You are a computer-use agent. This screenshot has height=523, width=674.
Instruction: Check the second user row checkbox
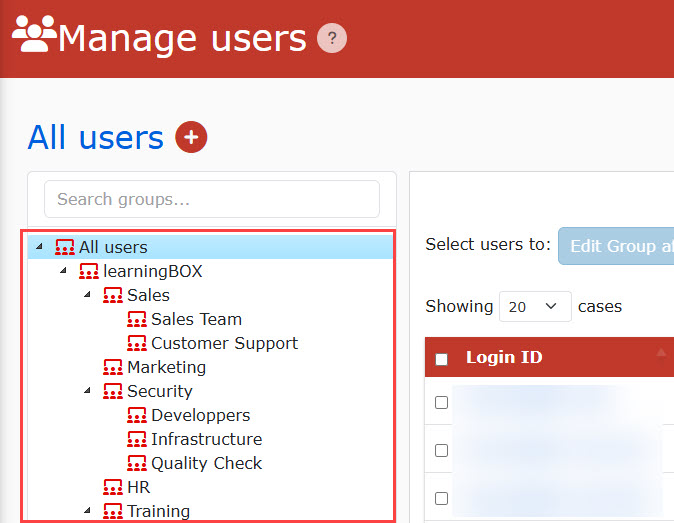[x=442, y=451]
